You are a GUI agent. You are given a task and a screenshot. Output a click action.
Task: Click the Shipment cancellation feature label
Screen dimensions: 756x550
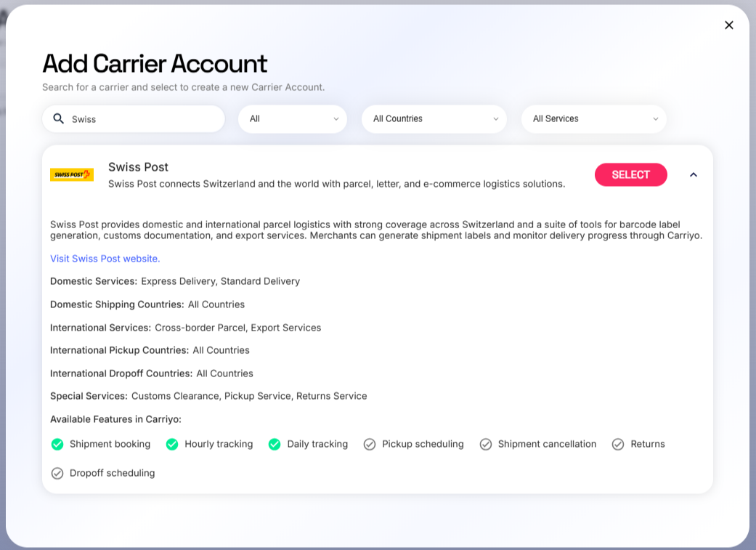(547, 444)
